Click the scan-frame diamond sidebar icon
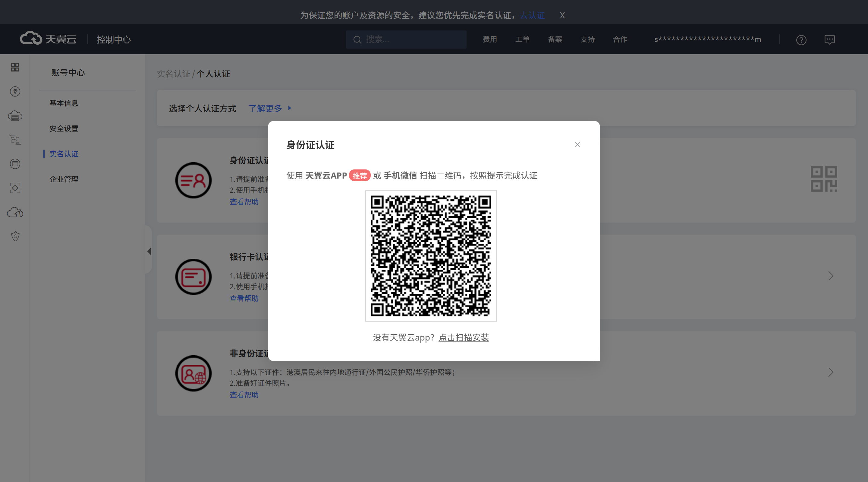 tap(15, 188)
